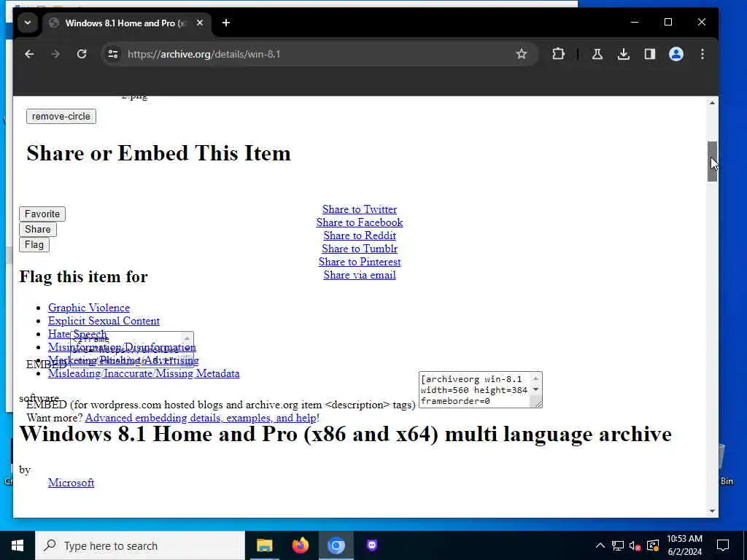This screenshot has width=747, height=560.
Task: Open Chrome Labs flask icon
Action: click(x=597, y=54)
